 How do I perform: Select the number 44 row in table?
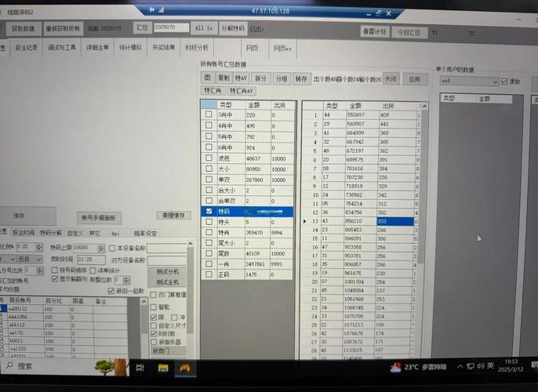click(x=364, y=115)
